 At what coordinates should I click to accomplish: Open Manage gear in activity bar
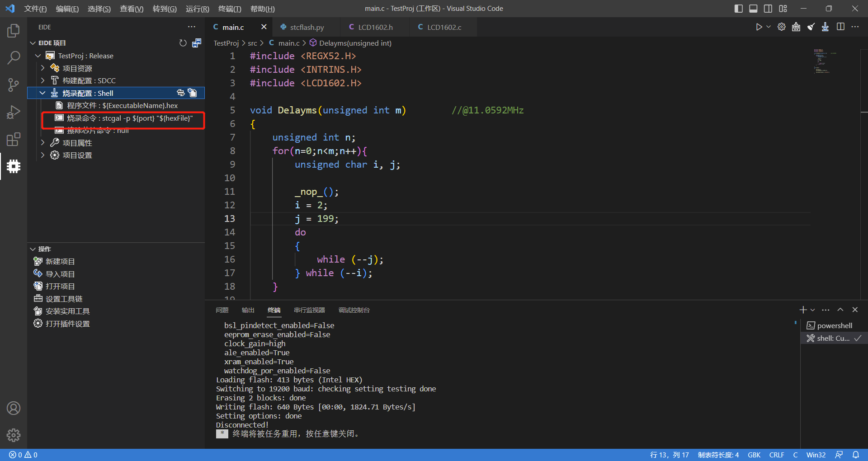[x=14, y=435]
